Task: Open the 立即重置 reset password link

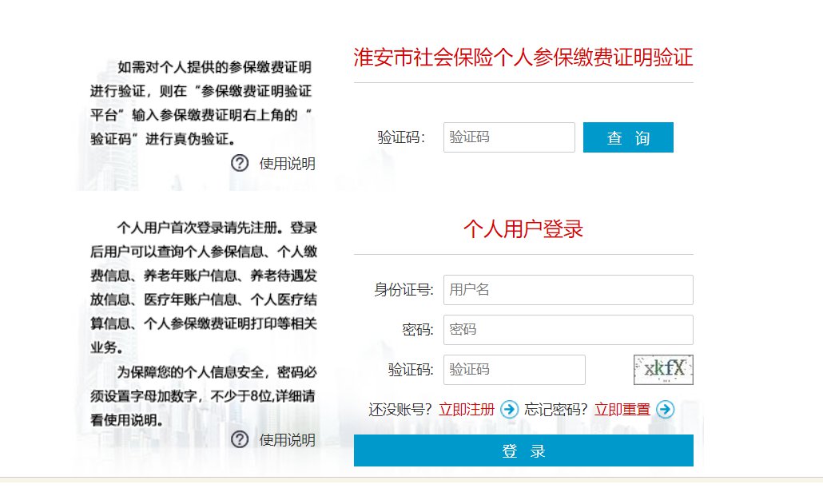Action: (x=622, y=410)
